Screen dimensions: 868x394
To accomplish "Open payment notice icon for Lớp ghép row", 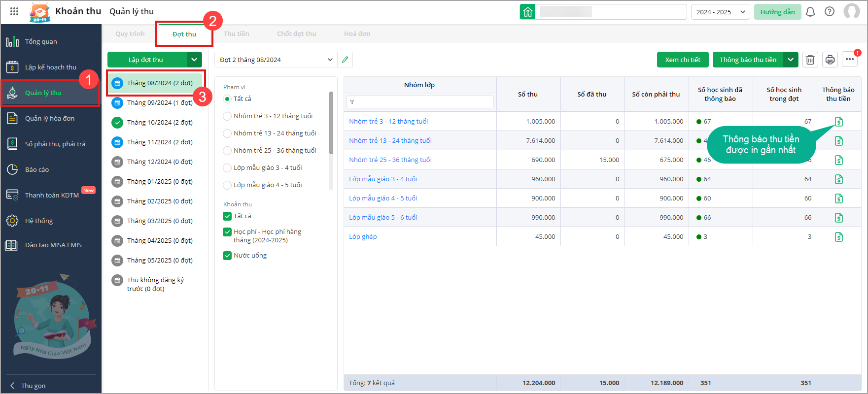I will click(x=838, y=237).
